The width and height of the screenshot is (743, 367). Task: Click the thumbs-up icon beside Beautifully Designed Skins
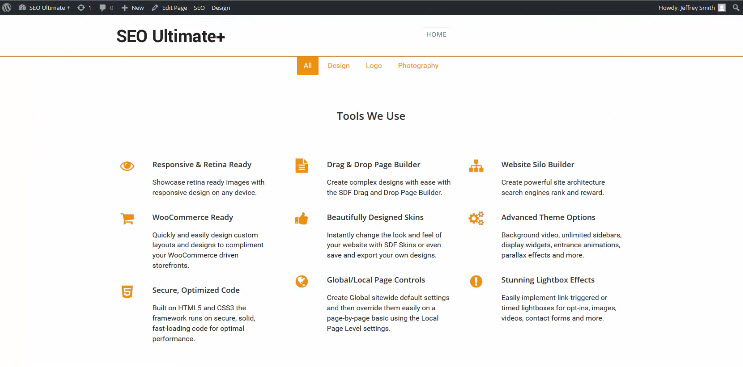click(301, 218)
